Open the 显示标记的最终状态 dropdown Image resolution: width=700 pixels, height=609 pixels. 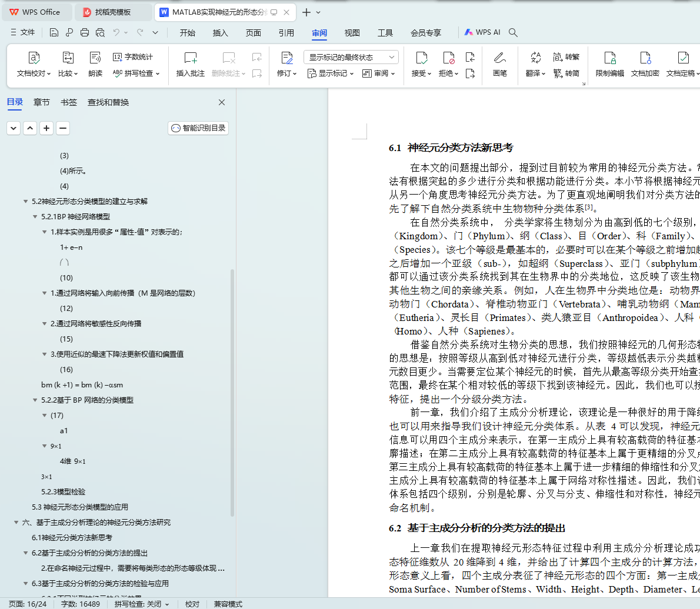pos(351,57)
